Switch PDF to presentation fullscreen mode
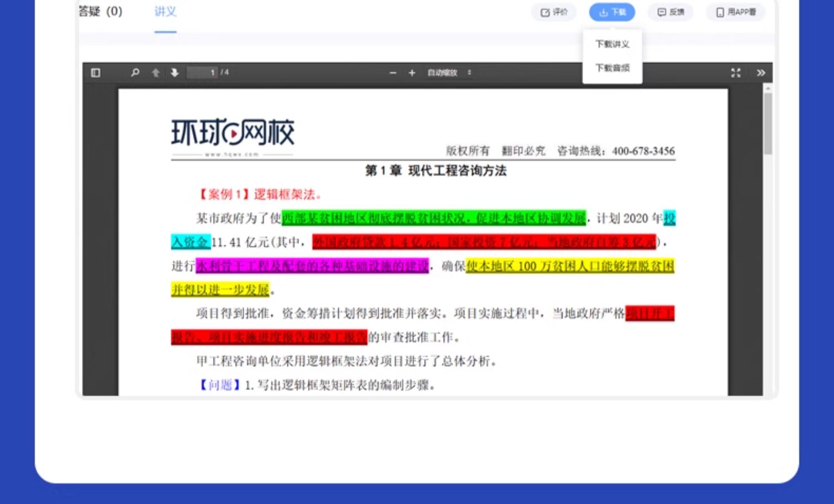 [736, 73]
